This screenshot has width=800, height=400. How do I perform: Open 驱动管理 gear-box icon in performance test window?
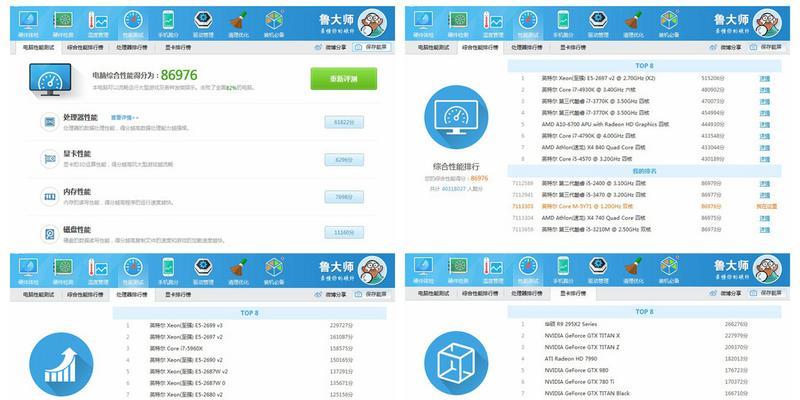tap(203, 24)
